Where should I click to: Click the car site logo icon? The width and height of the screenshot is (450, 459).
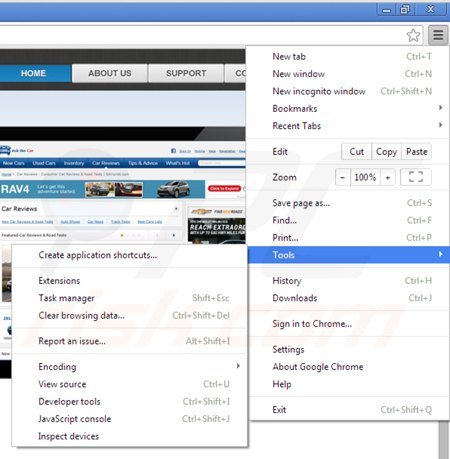tap(5, 150)
